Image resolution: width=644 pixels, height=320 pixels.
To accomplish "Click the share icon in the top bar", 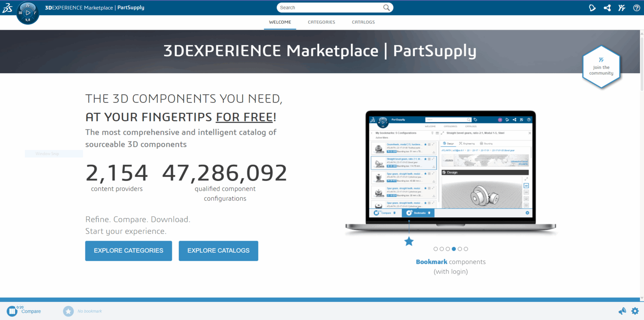I will click(607, 8).
